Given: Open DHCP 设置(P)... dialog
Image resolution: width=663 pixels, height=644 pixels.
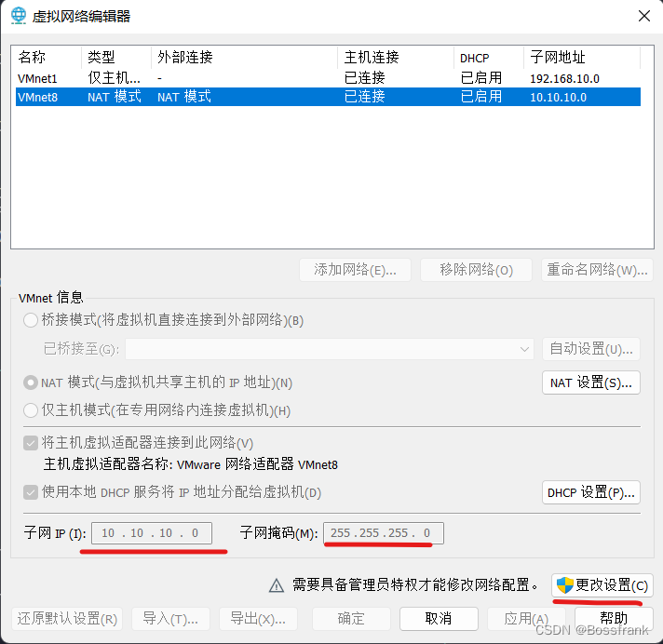Looking at the screenshot, I should 591,492.
